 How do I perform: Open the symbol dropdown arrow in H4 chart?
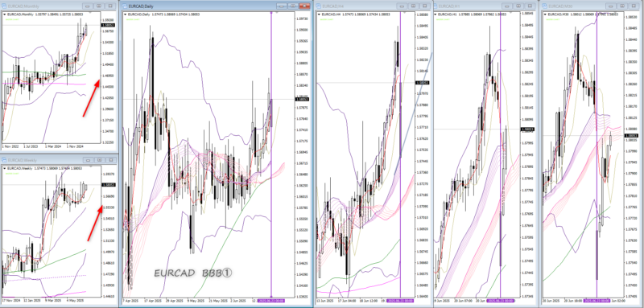coord(319,14)
